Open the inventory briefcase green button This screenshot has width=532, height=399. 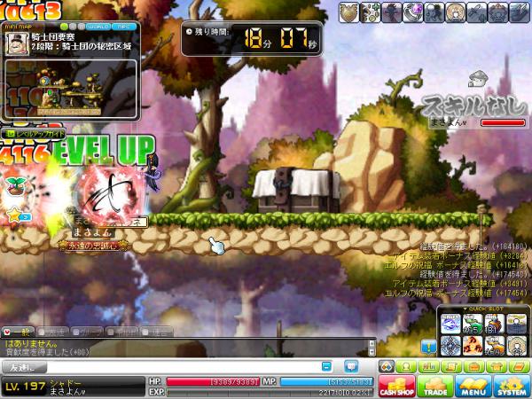(473, 366)
